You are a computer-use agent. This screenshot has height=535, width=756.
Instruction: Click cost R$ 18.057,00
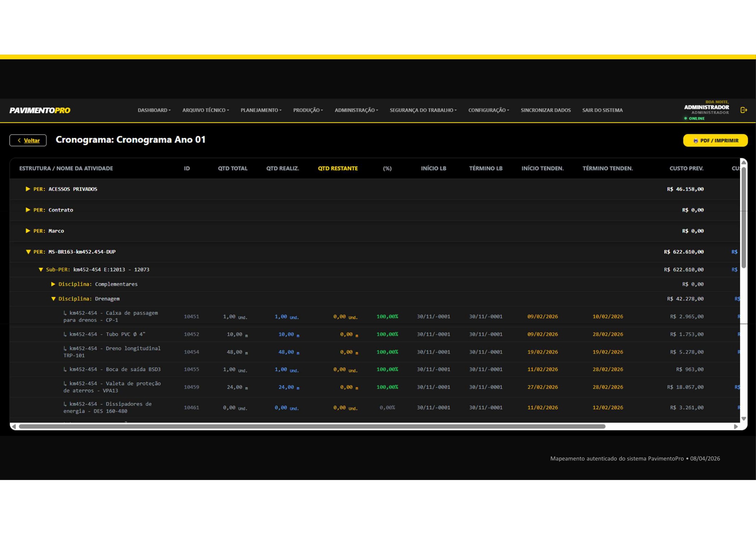point(685,387)
